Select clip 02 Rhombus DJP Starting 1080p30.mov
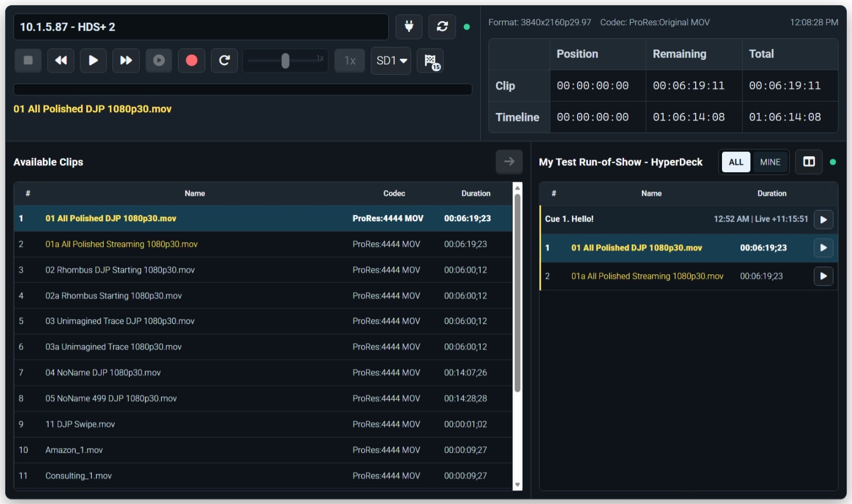Viewport: 852px width, 504px height. tap(263, 270)
